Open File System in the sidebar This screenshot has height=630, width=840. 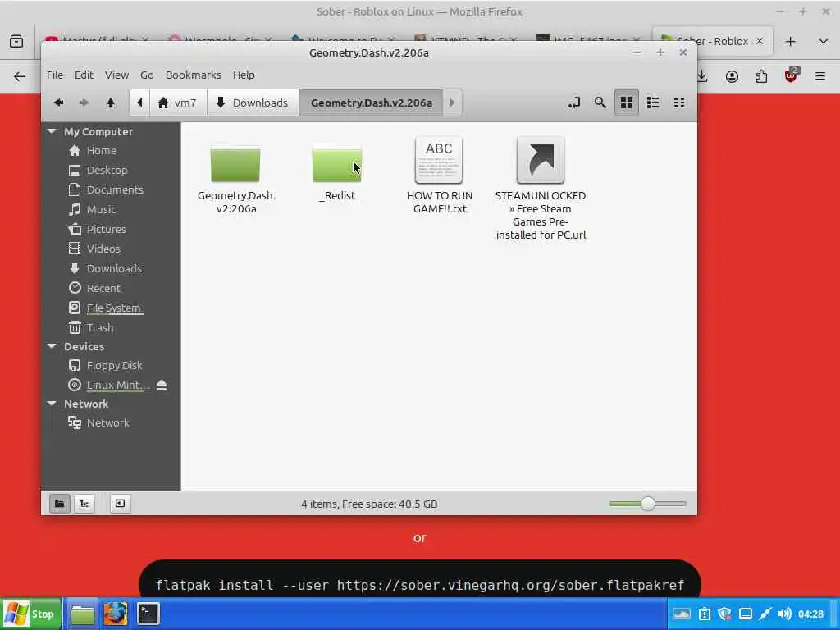pos(112,308)
